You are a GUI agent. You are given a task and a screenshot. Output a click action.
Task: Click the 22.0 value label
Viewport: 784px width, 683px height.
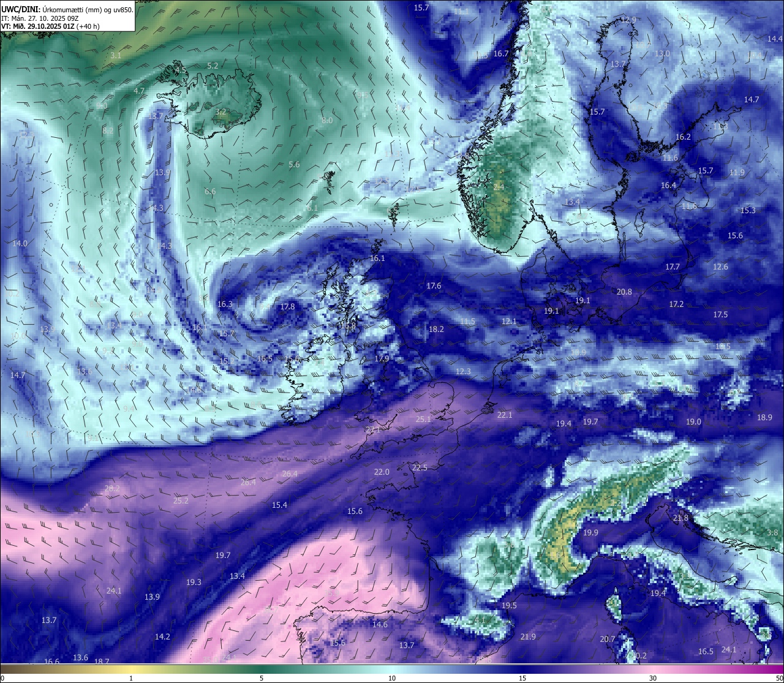(x=381, y=472)
